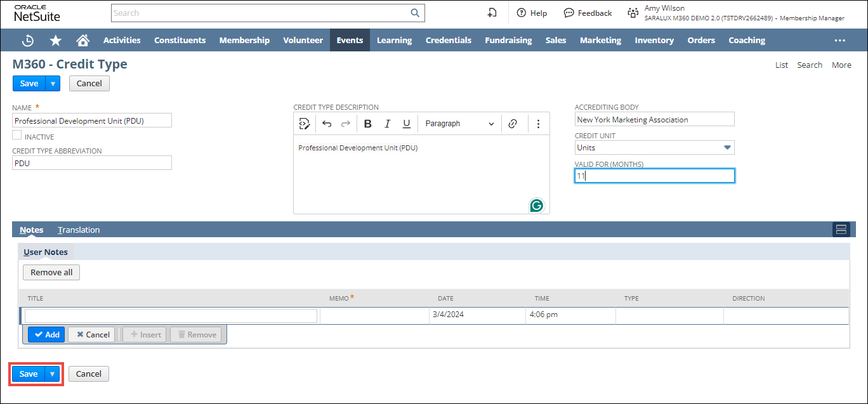Click the bottom Save button
This screenshot has width=868, height=404.
coord(29,374)
